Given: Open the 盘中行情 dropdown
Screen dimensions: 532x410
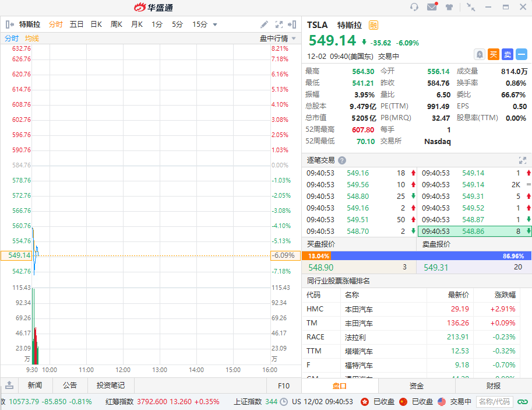Looking at the screenshot, I should 277,38.
